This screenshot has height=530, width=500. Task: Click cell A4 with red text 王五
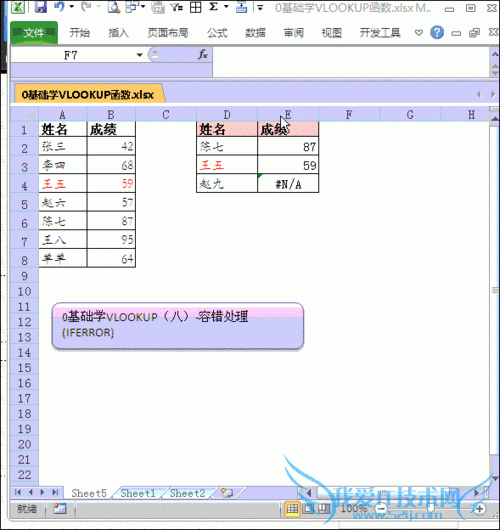click(63, 184)
